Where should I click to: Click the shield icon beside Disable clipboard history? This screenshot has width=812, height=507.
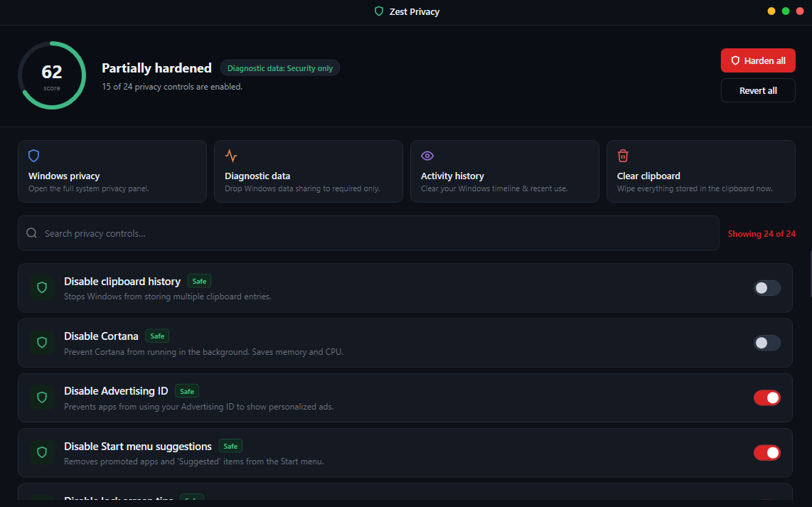point(42,287)
